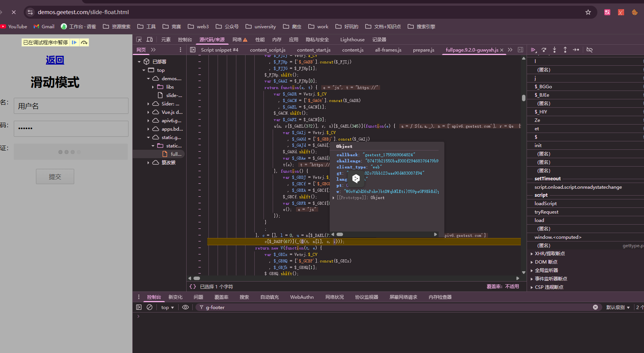The height and width of the screenshot is (353, 644).
Task: Step out of current function
Action: click(x=565, y=50)
